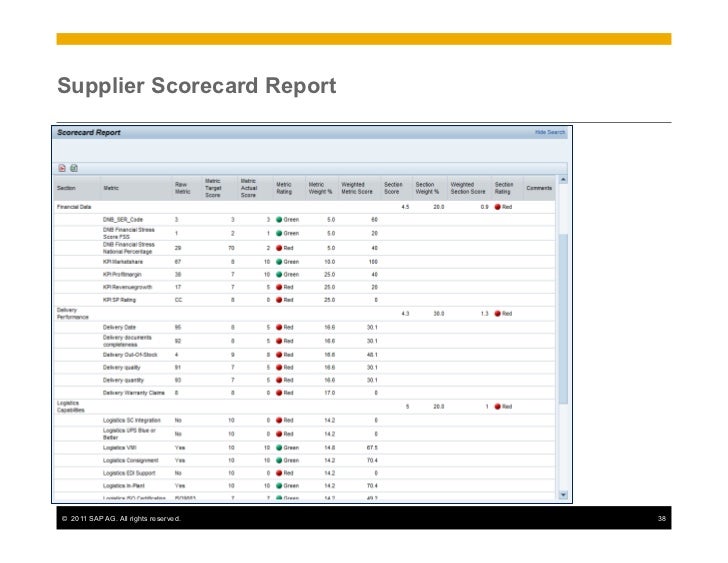Click the red rating icon for Delivery Date
This screenshot has width=728, height=563.
279,327
